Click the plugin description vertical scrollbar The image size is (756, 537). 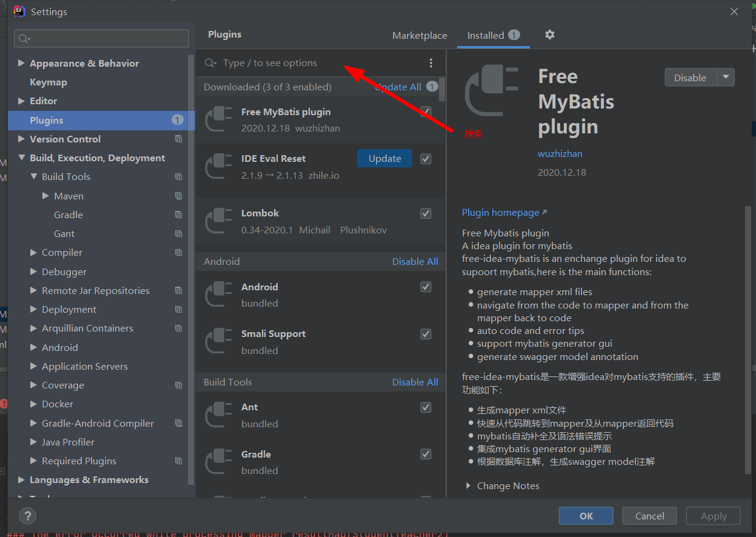tap(748, 339)
